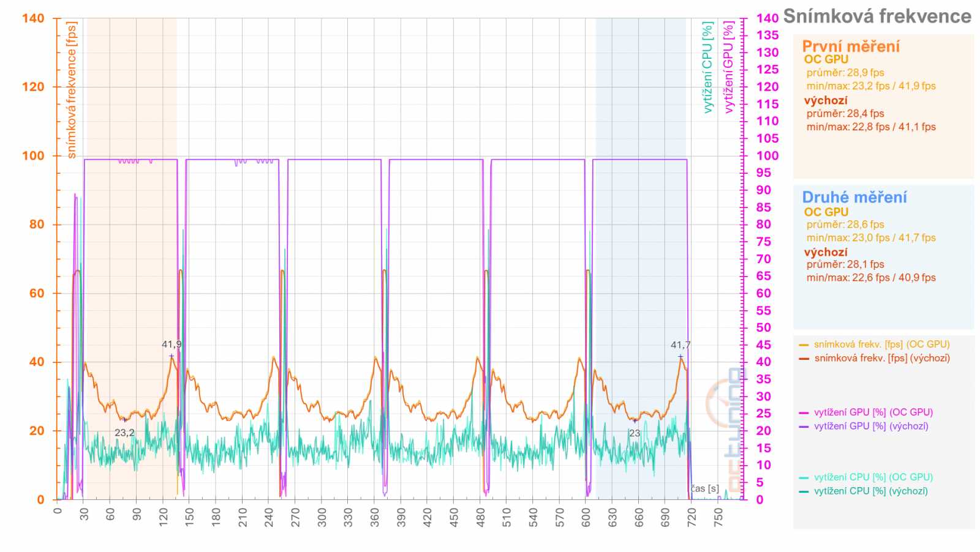Viewport: 980px width, 552px height.
Task: Click '95' on the right magenta axis
Action: click(763, 173)
